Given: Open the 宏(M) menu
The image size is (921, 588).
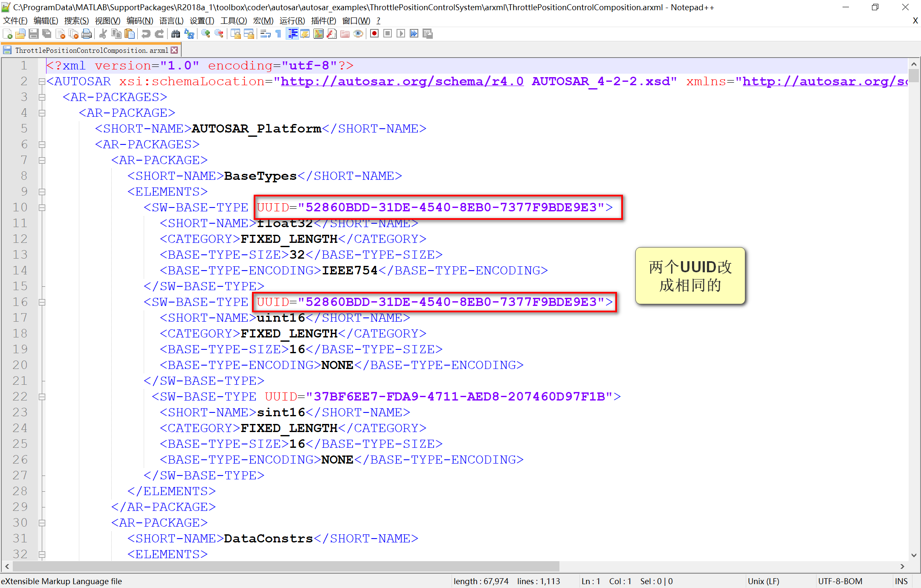Looking at the screenshot, I should pyautogui.click(x=263, y=20).
